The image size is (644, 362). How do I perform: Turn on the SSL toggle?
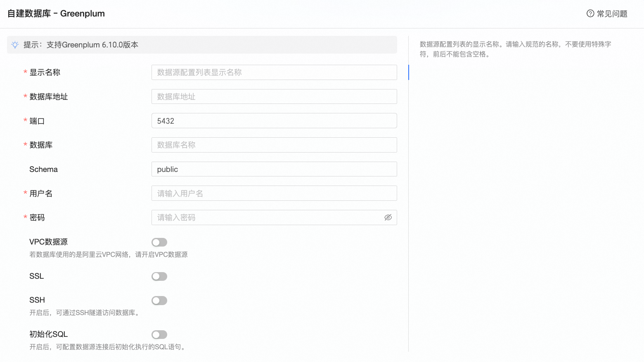(159, 277)
